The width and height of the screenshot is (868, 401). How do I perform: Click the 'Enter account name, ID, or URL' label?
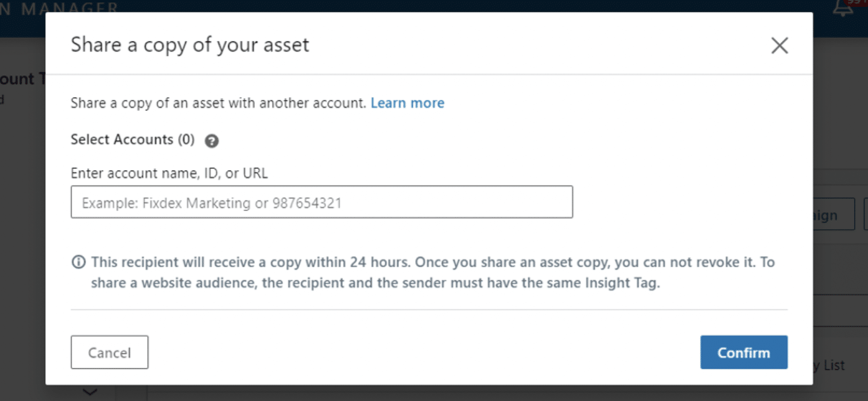coord(169,173)
